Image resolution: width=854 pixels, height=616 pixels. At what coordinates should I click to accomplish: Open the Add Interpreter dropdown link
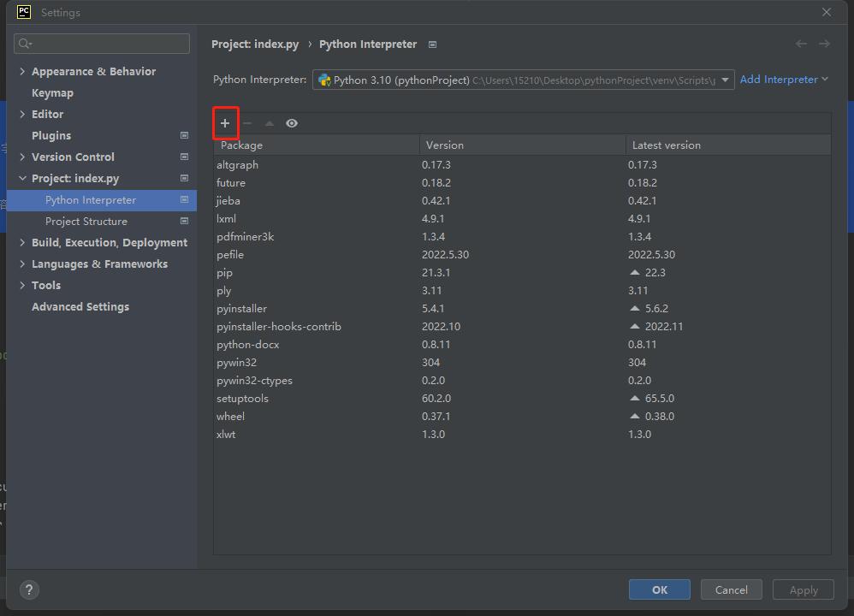click(x=785, y=80)
